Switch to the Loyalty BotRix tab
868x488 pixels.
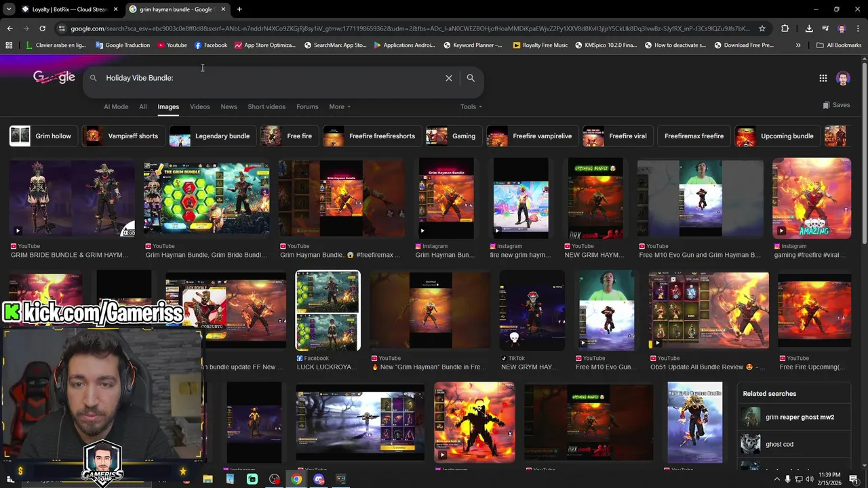click(69, 9)
